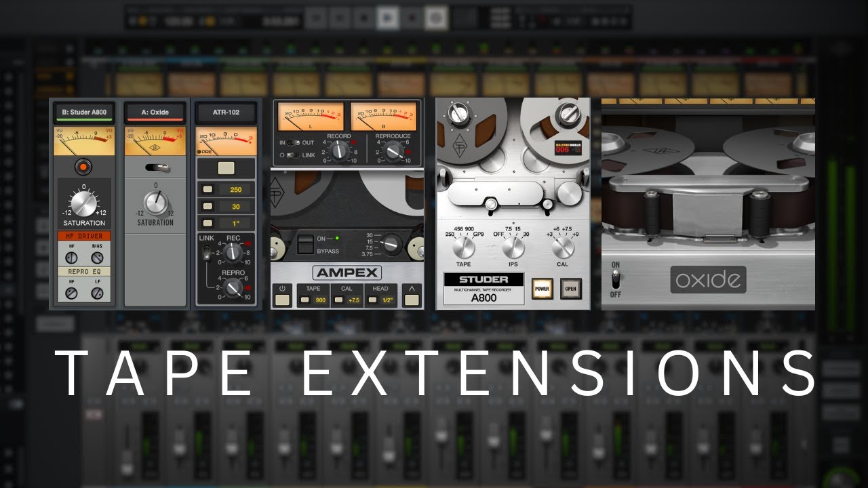The width and height of the screenshot is (868, 488).
Task: Open the 'ATR-102' strip header
Action: (x=226, y=113)
